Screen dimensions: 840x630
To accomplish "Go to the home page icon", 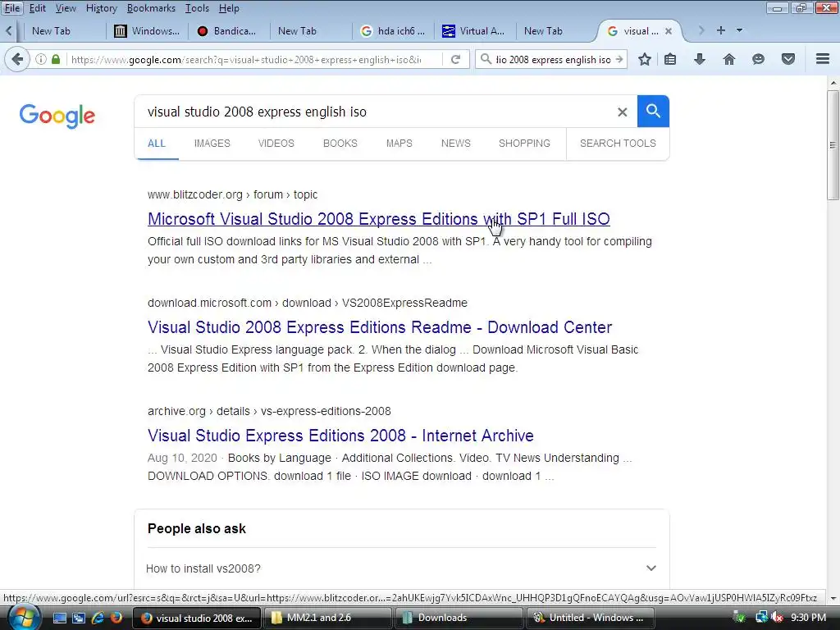I will [x=728, y=59].
